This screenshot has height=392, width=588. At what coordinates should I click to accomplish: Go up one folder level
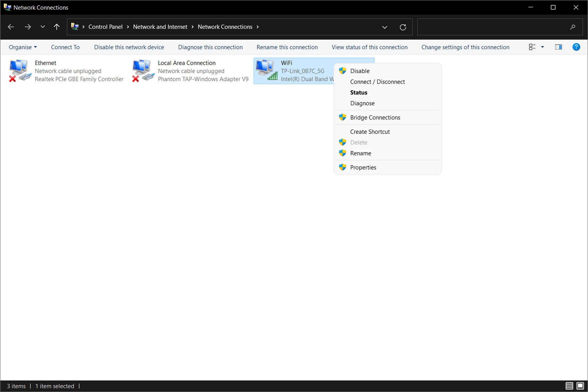(57, 27)
